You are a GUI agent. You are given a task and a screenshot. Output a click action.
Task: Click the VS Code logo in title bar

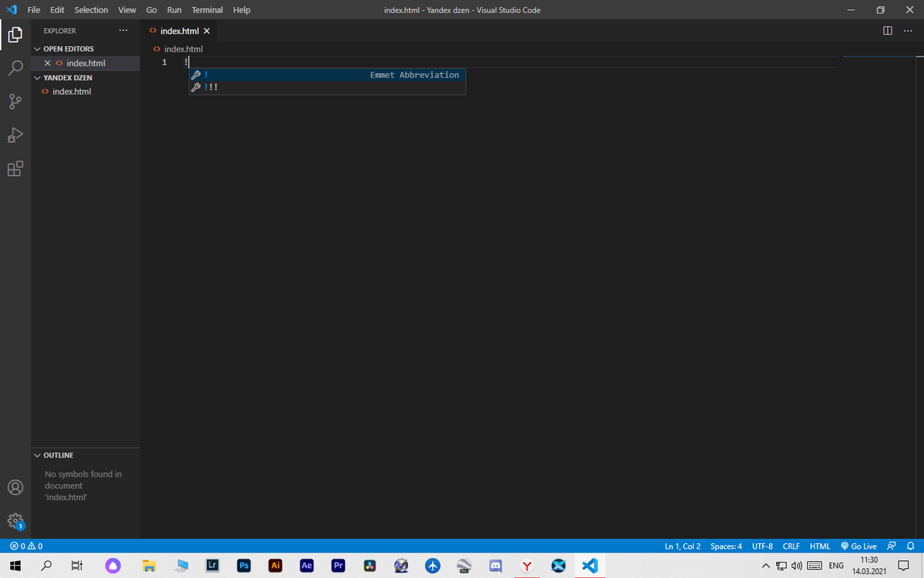(x=12, y=10)
